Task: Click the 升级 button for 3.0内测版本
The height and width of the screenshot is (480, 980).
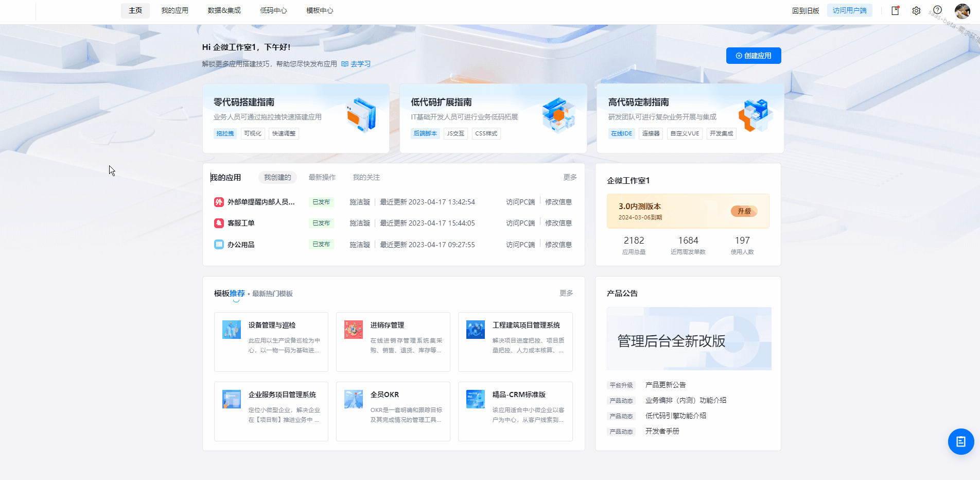Action: point(743,211)
